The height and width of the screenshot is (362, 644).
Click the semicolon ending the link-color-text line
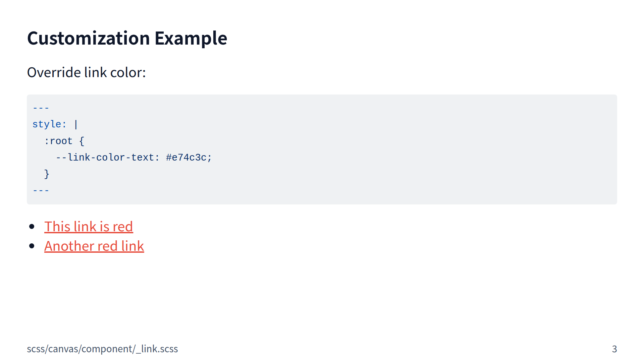tap(210, 158)
